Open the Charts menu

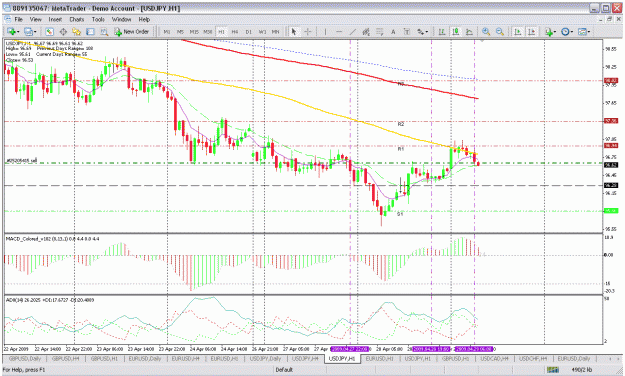point(77,19)
